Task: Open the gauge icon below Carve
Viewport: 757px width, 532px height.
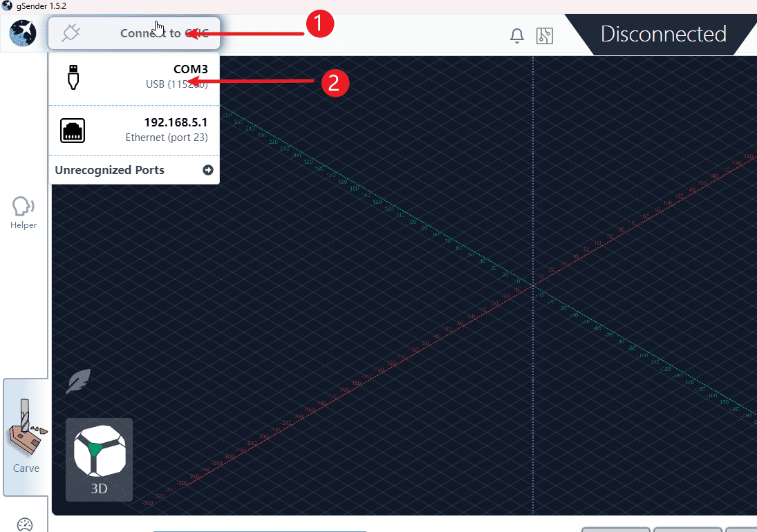Action: [x=25, y=524]
